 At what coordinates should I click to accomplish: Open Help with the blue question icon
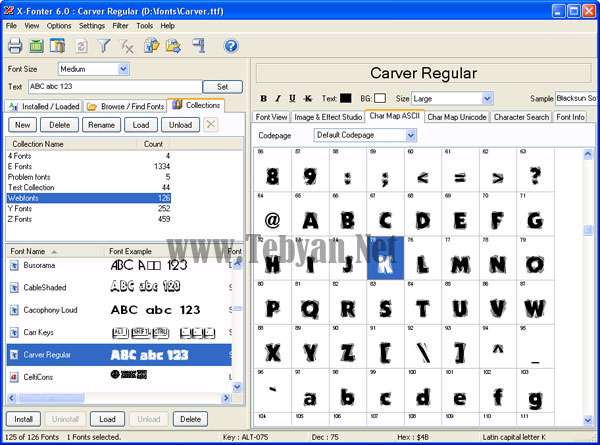pyautogui.click(x=231, y=46)
